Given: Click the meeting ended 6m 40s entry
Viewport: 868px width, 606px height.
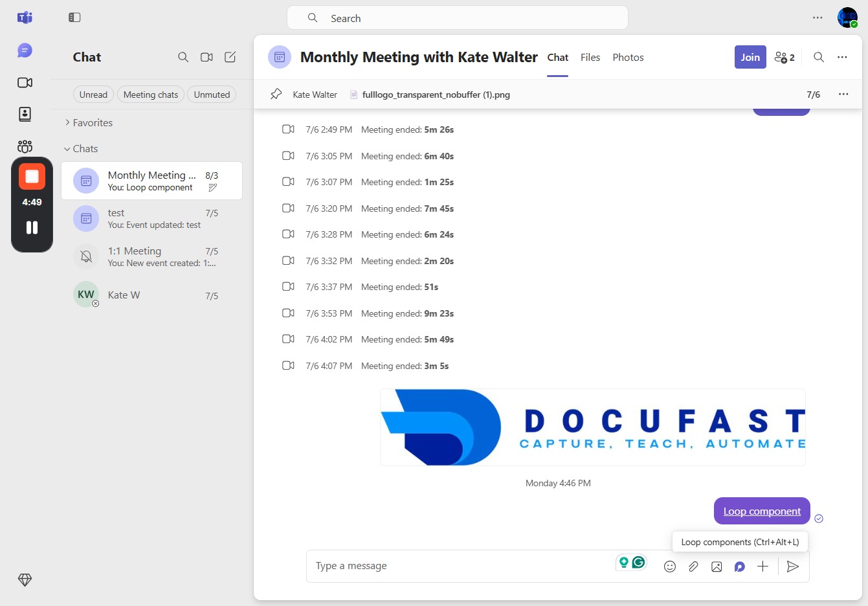Looking at the screenshot, I should pyautogui.click(x=368, y=156).
